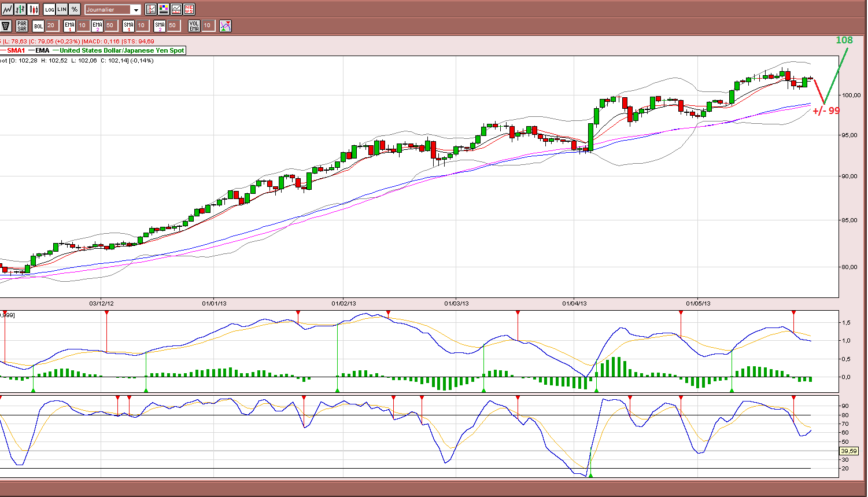Screen dimensions: 868x497
Task: Click the SMA1 legend label
Action: click(x=16, y=50)
